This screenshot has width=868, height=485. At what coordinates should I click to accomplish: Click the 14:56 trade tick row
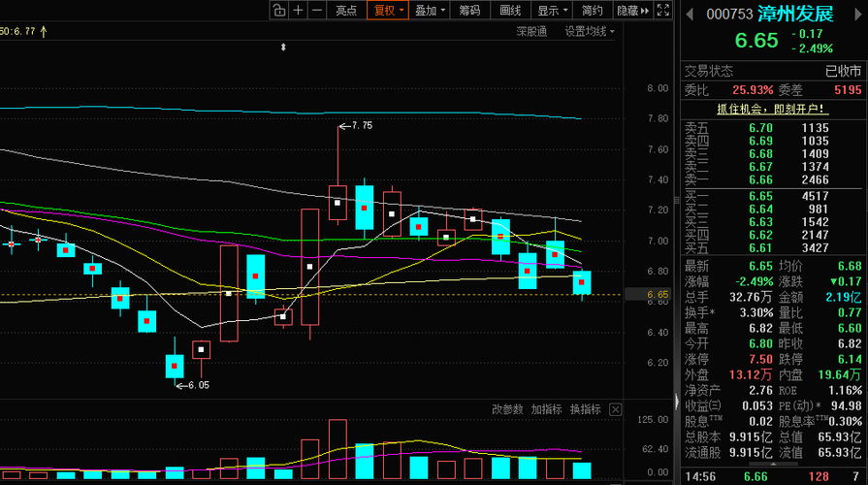[x=773, y=476]
